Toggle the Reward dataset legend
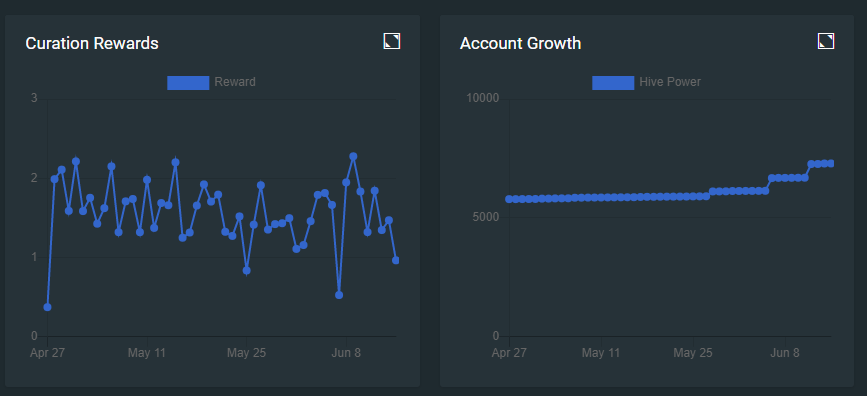Image resolution: width=867 pixels, height=396 pixels. (x=211, y=82)
